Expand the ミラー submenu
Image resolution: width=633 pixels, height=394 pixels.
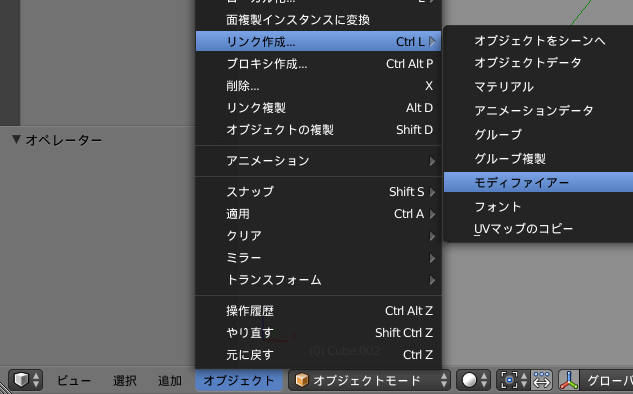click(319, 258)
